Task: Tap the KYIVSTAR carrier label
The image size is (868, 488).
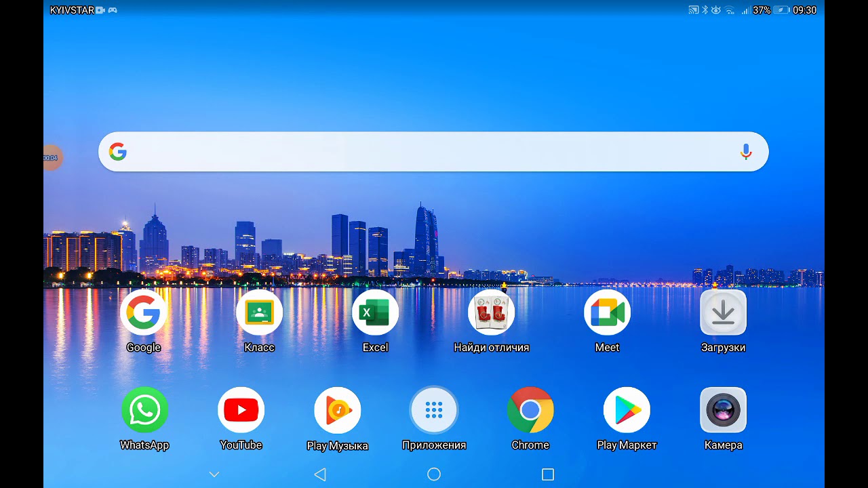Action: coord(72,10)
